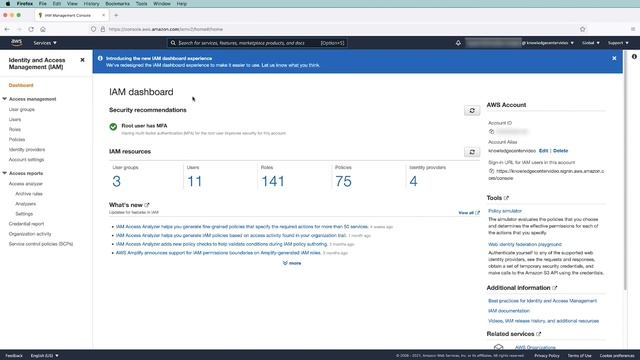
Task: Open the English (US) language dropdown
Action: [x=44, y=356]
